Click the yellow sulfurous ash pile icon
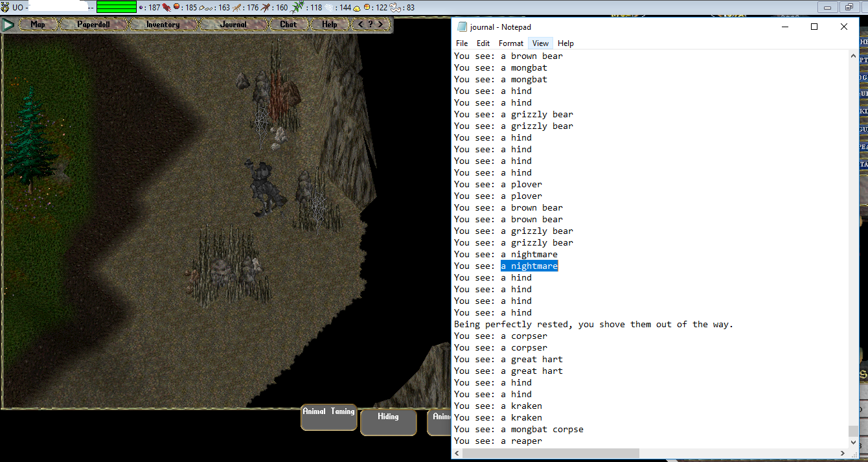 tap(357, 8)
